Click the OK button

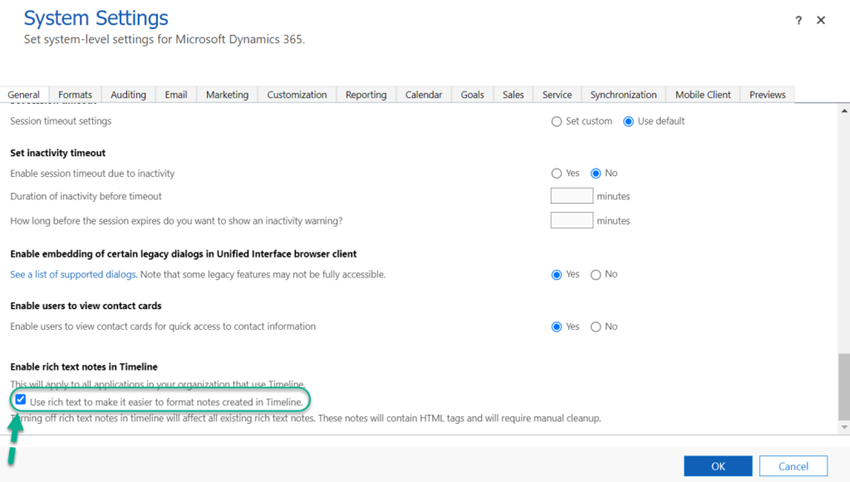[718, 466]
